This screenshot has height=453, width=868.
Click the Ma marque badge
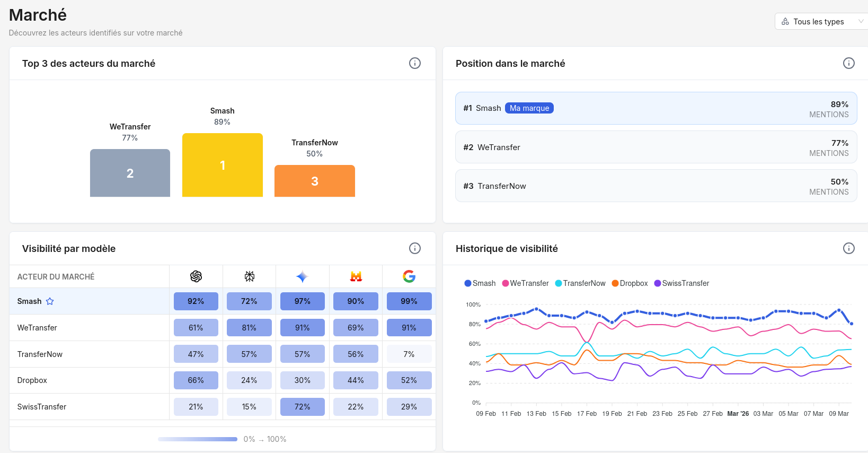(529, 108)
